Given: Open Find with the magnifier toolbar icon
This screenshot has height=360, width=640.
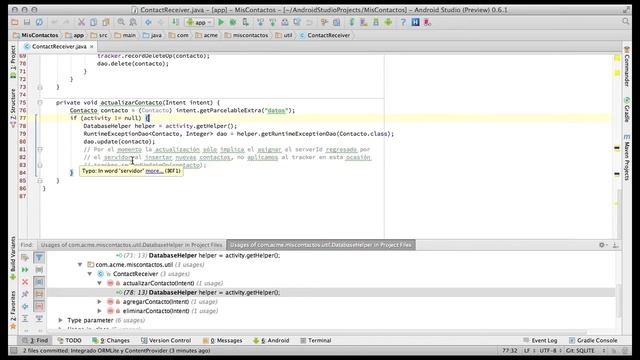Looking at the screenshot, I should 121,22.
